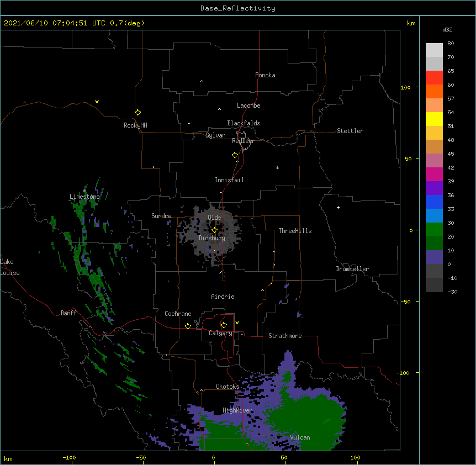Select the Lacombe label on the map
Viewport: 476px width, 465px height.
click(x=248, y=105)
